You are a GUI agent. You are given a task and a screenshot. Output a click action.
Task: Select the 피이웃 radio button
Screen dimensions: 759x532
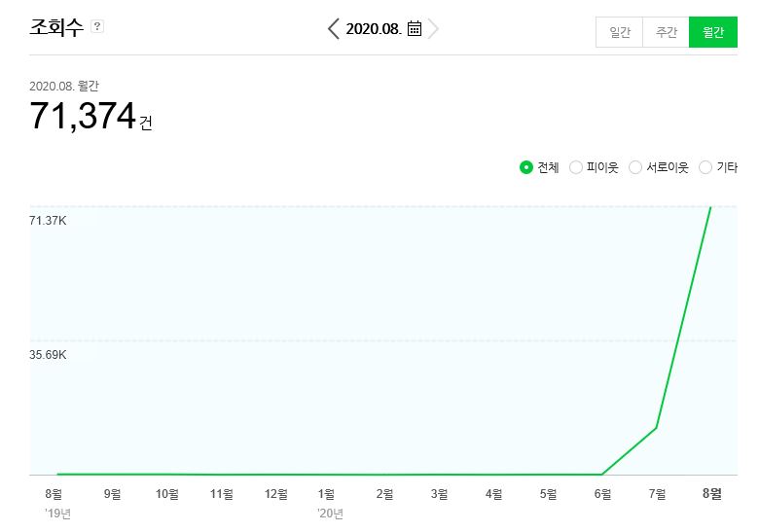click(x=576, y=167)
